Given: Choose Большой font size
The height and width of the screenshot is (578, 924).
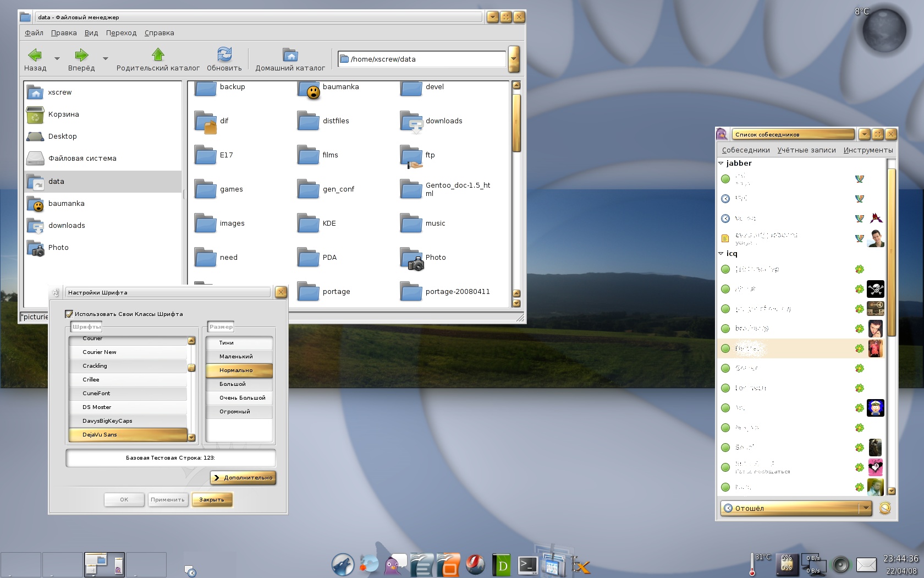Looking at the screenshot, I should tap(239, 384).
